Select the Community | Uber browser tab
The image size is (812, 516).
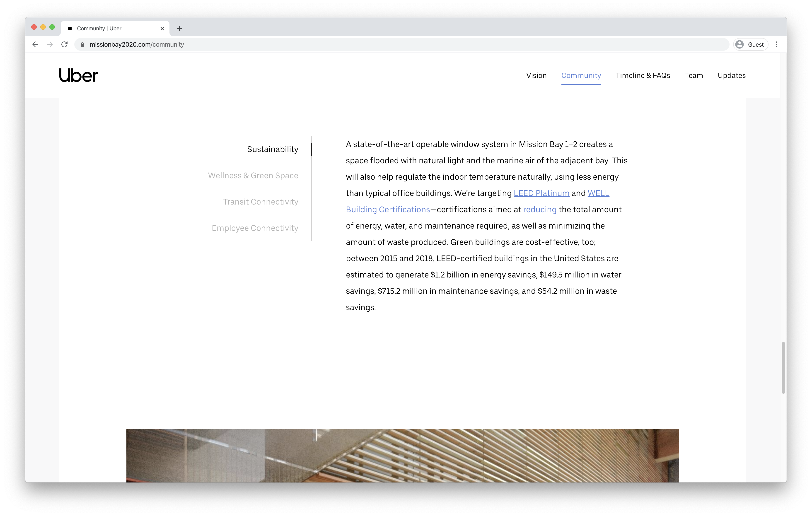115,29
